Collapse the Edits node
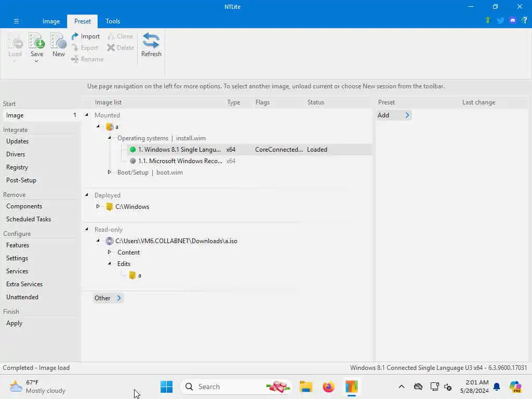The height and width of the screenshot is (399, 532). pos(110,263)
